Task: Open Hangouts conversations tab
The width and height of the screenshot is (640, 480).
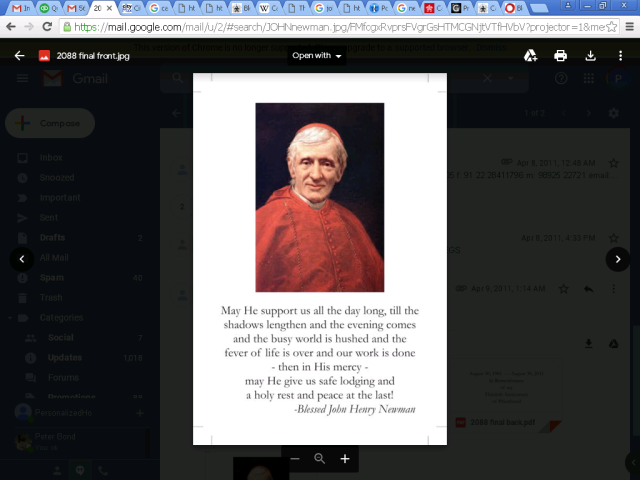Action: [80, 471]
